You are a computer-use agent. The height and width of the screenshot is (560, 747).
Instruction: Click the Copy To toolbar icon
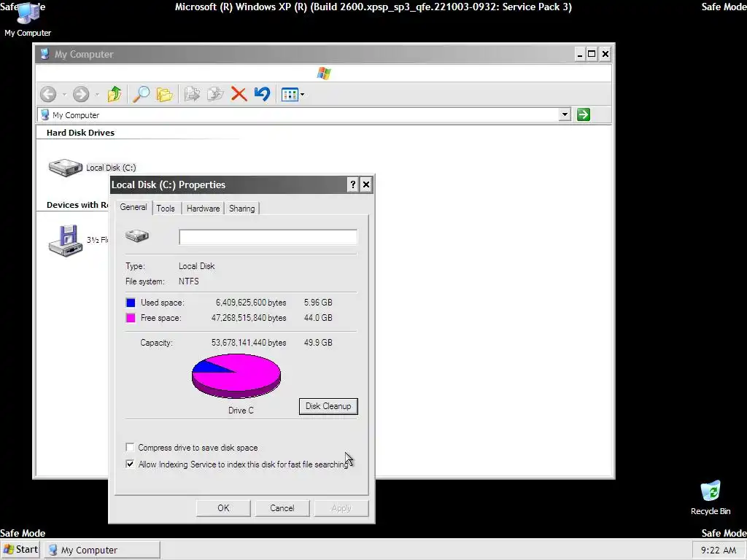click(x=215, y=94)
